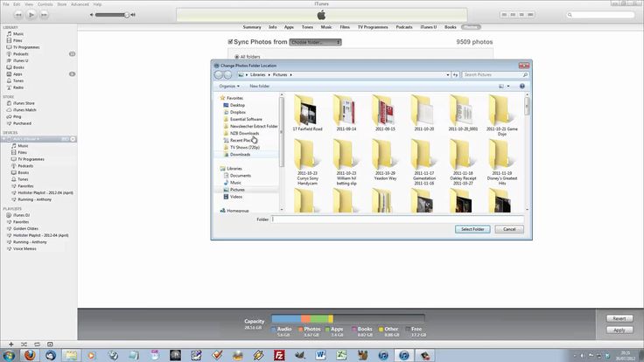Switch to the Apps device tab
This screenshot has height=362, width=644.
click(x=289, y=27)
